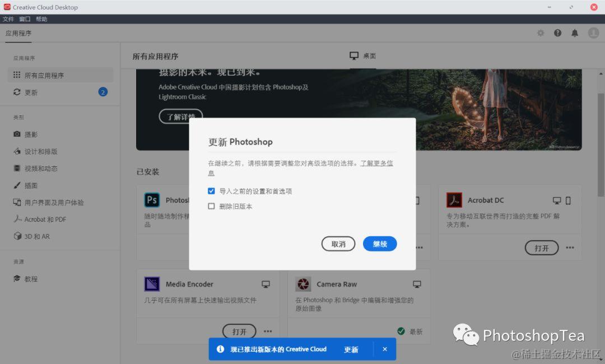Image resolution: width=605 pixels, height=364 pixels.
Task: Click the brush icon beside 插图
Action: [17, 185]
